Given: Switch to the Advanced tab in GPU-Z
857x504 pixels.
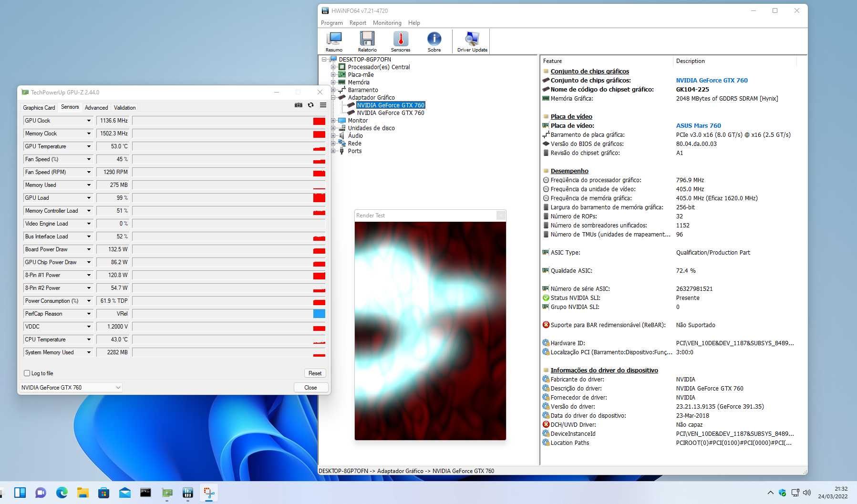Looking at the screenshot, I should tap(96, 108).
